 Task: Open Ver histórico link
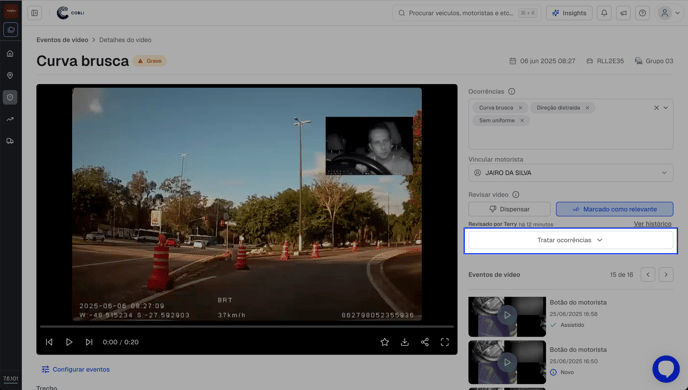[x=652, y=224]
